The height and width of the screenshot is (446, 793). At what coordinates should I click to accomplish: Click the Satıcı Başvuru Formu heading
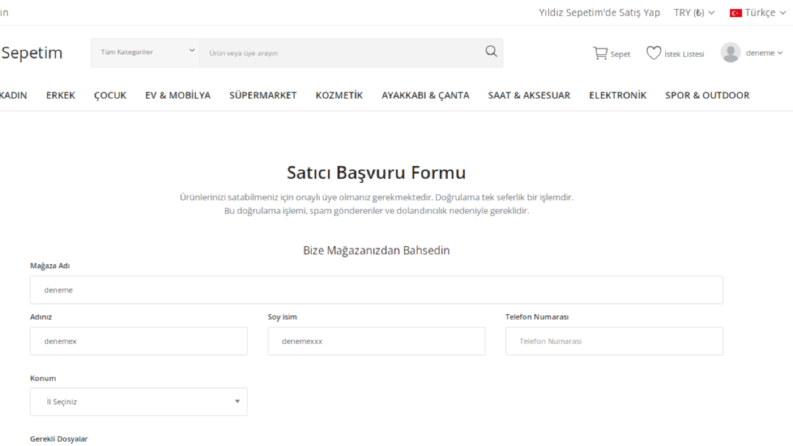tap(376, 172)
